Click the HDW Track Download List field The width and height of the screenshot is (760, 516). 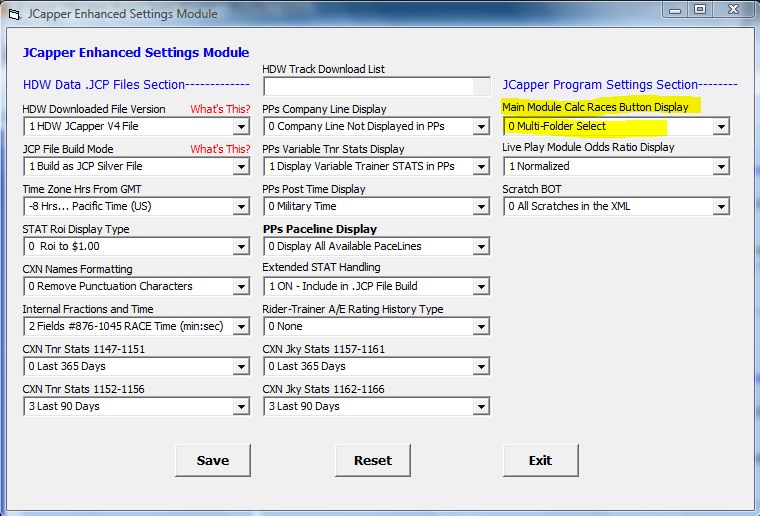click(377, 87)
